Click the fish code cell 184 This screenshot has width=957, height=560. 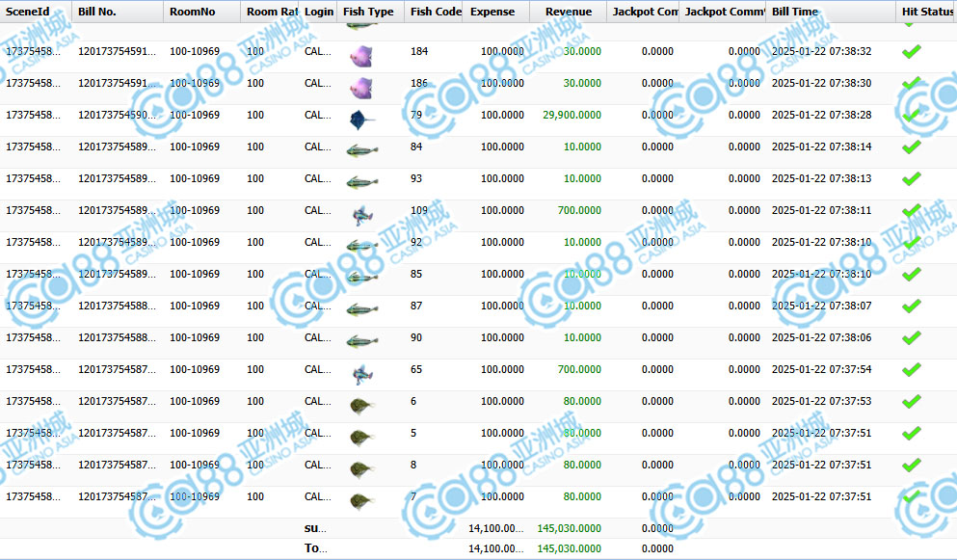click(x=419, y=51)
